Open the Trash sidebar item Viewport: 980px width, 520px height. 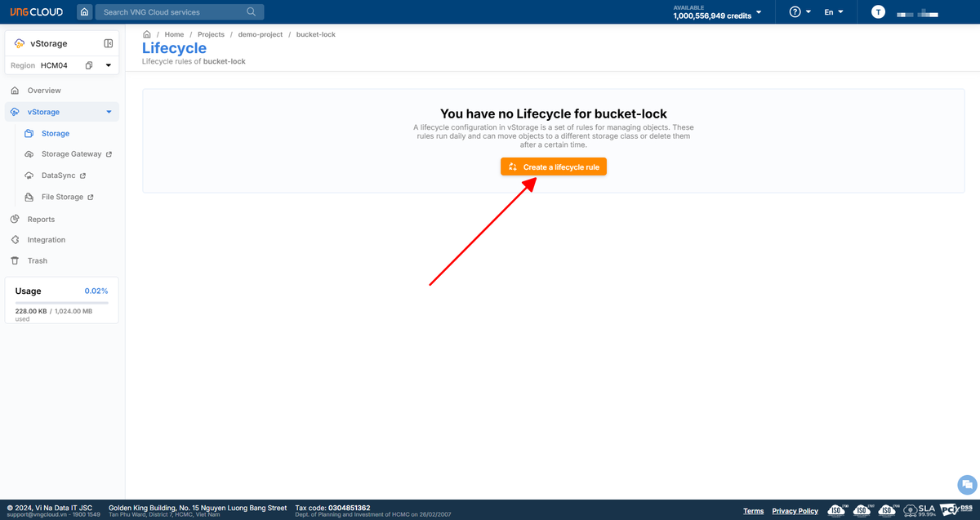point(38,261)
